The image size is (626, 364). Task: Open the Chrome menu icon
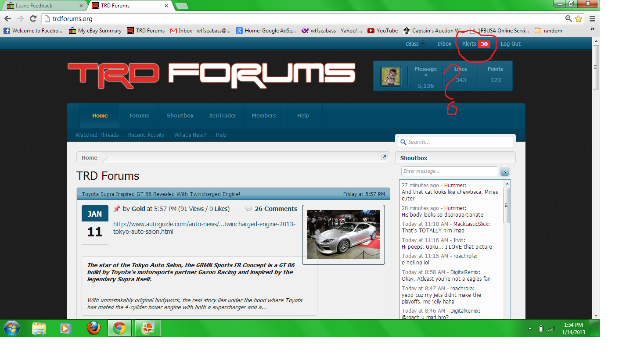pyautogui.click(x=592, y=18)
